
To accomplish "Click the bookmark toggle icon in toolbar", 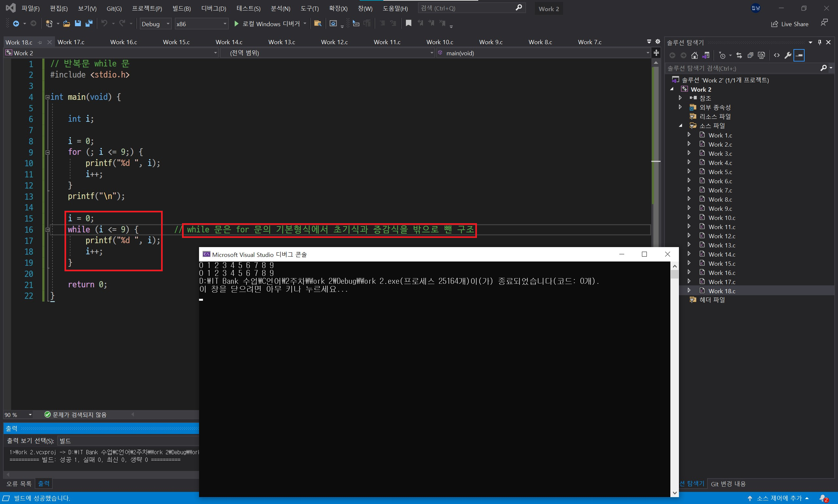I will 408,24.
